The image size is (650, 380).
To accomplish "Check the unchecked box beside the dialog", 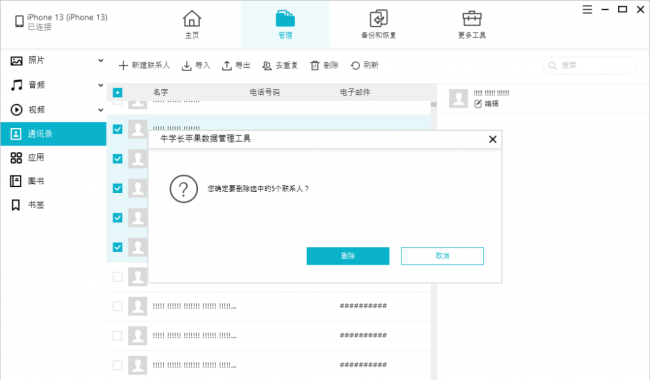I will click(x=118, y=277).
